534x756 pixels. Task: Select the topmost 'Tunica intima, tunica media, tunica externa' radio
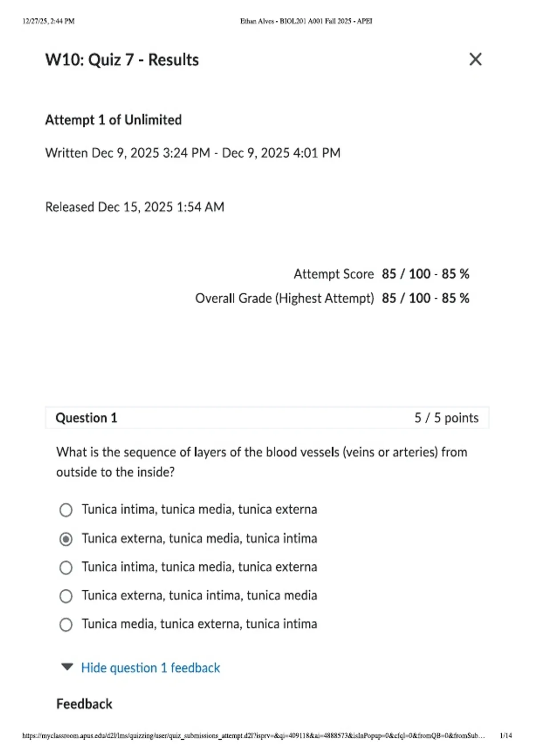tap(66, 510)
